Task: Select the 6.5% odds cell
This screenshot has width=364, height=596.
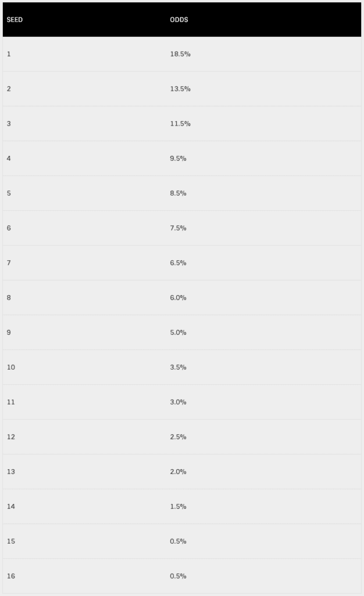Action: pyautogui.click(x=178, y=263)
